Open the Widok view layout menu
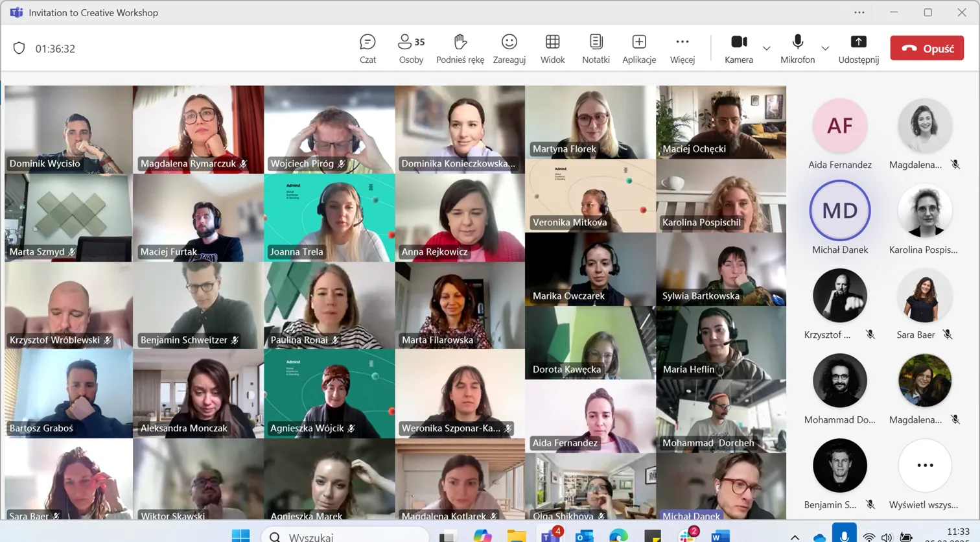The width and height of the screenshot is (980, 542). point(552,49)
